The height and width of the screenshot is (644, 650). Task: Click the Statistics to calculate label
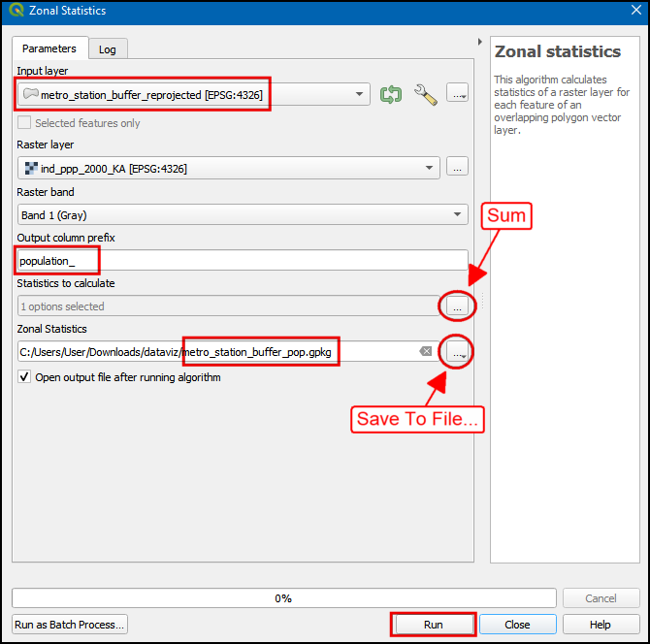pyautogui.click(x=66, y=283)
